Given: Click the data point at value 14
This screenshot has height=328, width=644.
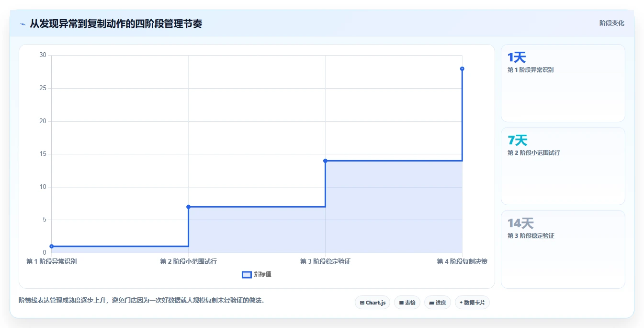Looking at the screenshot, I should 325,161.
